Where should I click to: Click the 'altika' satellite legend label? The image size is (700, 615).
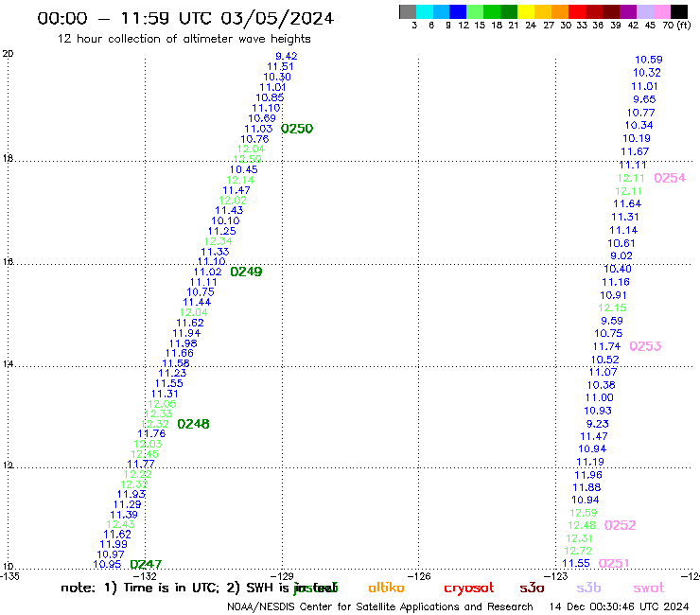[386, 588]
